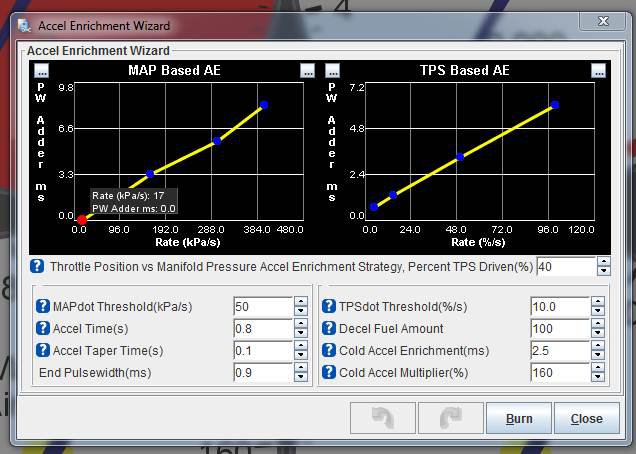Open help for Percent TPS Driven strategy
The width and height of the screenshot is (636, 454).
click(x=37, y=266)
